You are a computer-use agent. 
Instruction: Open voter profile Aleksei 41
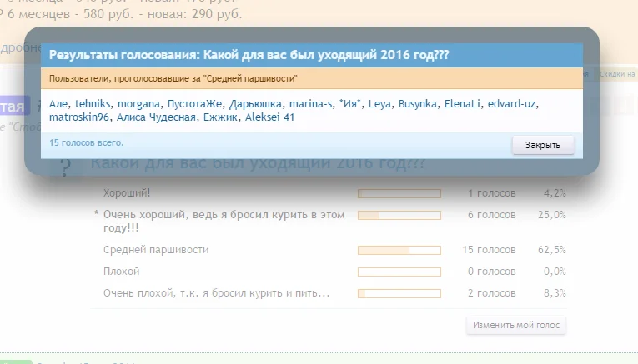click(x=269, y=117)
